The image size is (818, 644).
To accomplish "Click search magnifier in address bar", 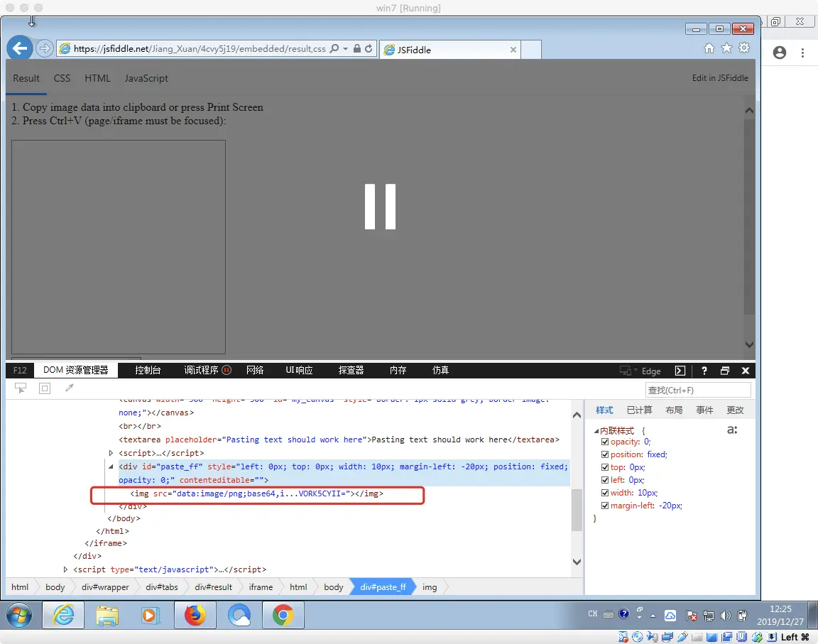I will [x=334, y=48].
